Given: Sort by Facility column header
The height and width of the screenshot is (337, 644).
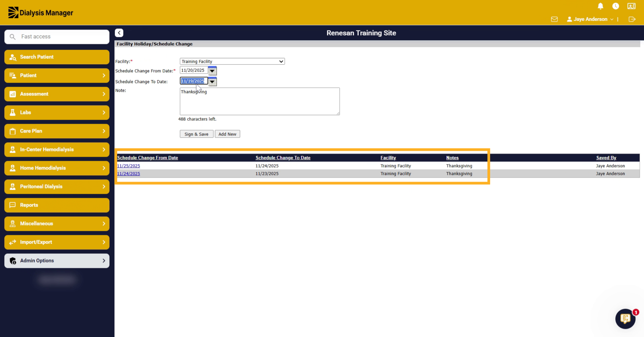Looking at the screenshot, I should (388, 158).
